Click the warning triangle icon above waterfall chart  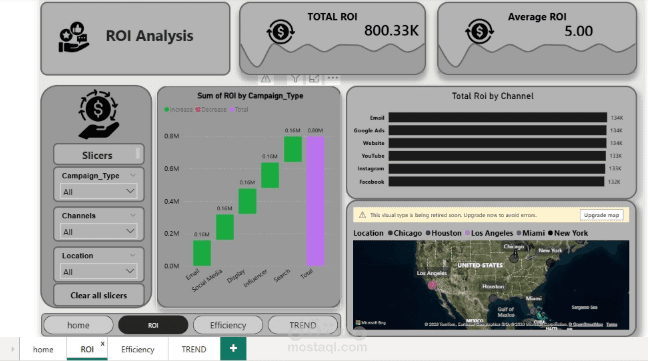266,79
